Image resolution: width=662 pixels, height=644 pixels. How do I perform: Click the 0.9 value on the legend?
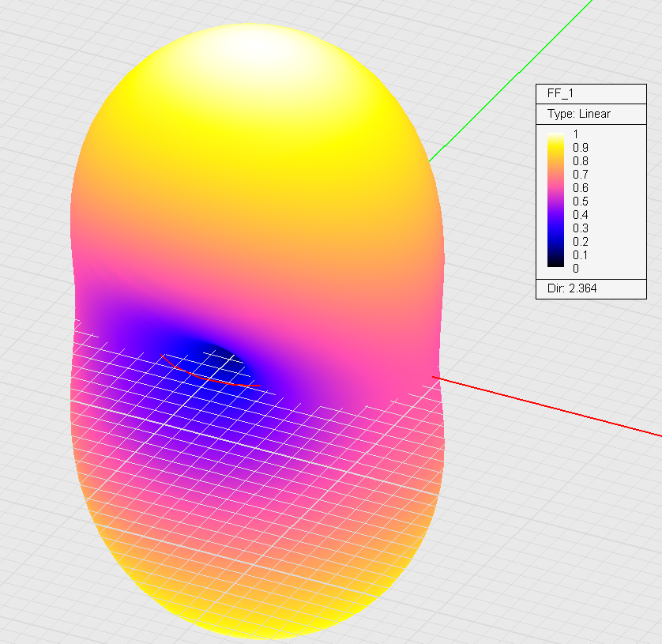(x=581, y=148)
